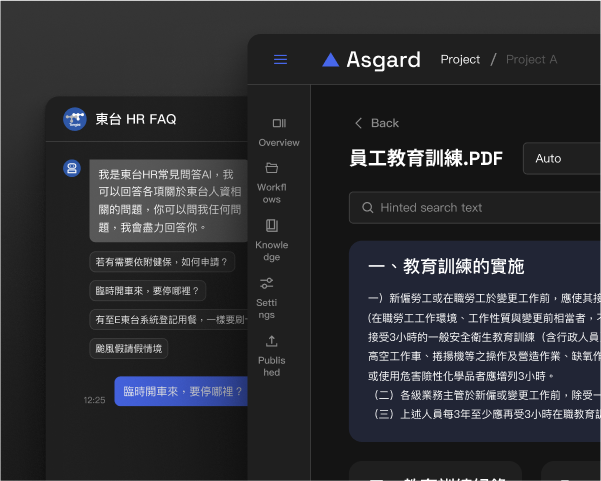The image size is (601, 481).
Task: Choose suggestion 若有需要依附健保，如何申請？
Action: click(162, 262)
